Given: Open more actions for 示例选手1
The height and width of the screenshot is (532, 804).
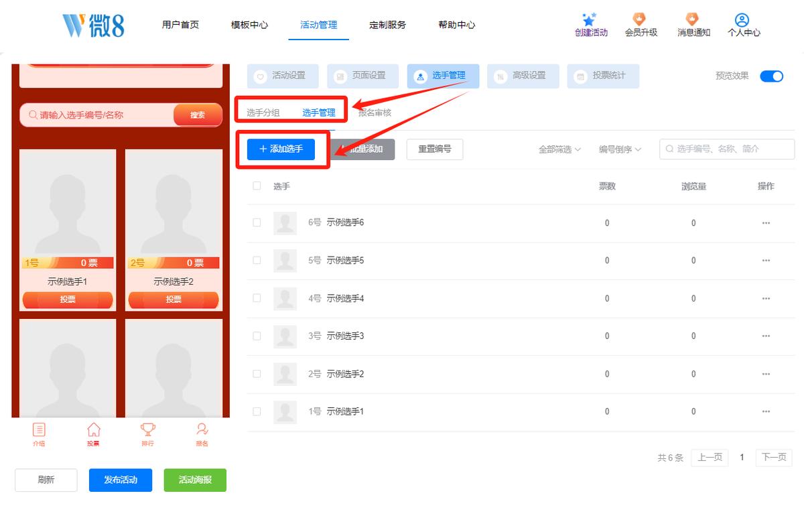Looking at the screenshot, I should click(x=766, y=412).
